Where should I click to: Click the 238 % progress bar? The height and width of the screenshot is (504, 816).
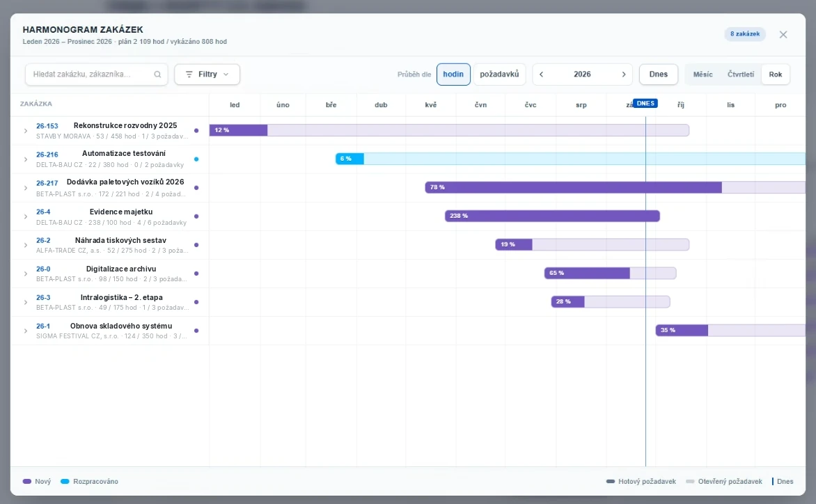[x=552, y=216]
